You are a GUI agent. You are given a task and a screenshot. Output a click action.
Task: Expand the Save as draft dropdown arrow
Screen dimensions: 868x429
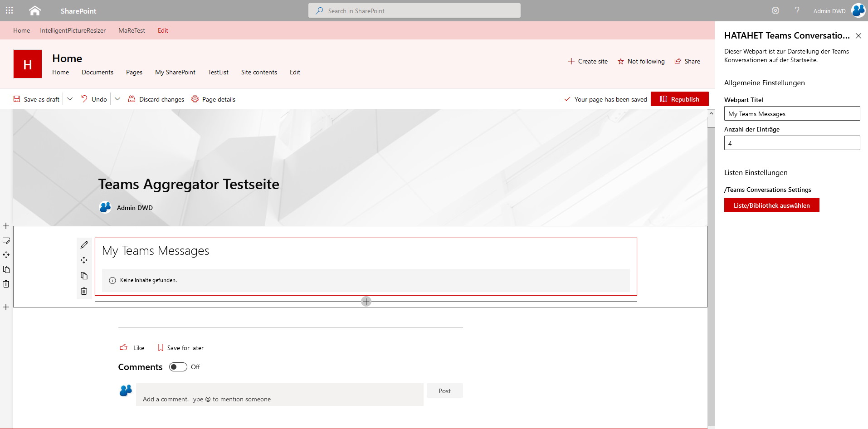click(x=70, y=99)
